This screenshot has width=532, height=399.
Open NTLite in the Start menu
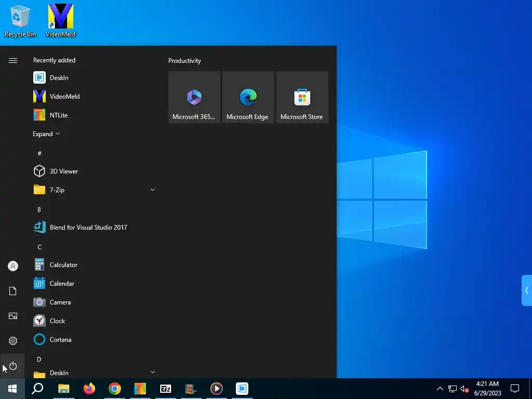(95, 115)
